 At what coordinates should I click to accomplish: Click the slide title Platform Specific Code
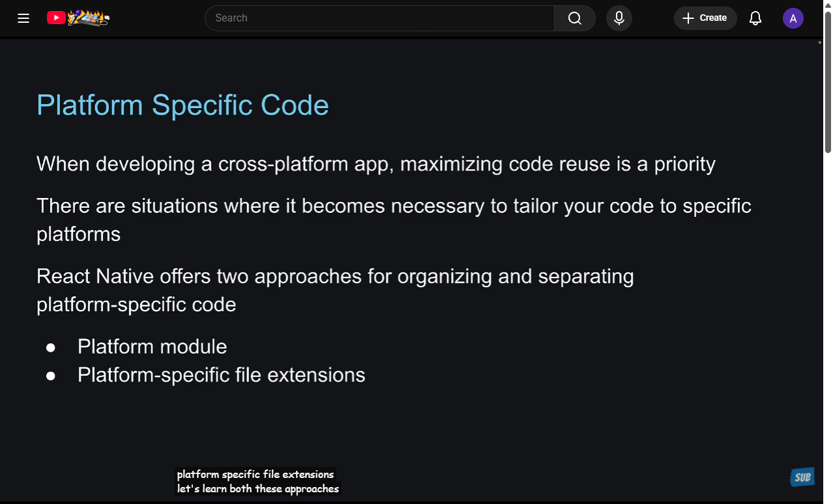coord(183,105)
